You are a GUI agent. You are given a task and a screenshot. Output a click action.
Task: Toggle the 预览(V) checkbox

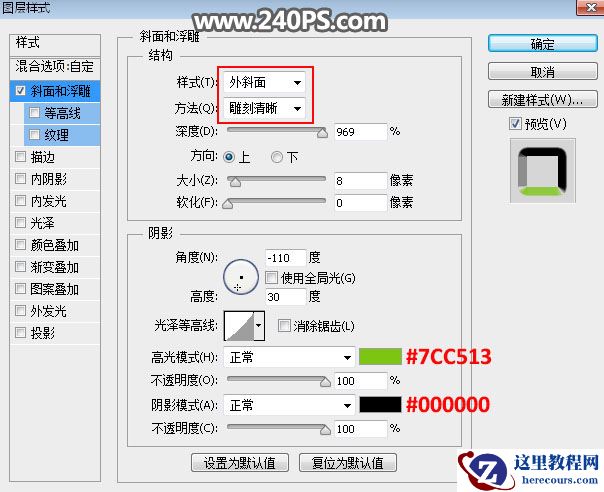click(x=515, y=124)
